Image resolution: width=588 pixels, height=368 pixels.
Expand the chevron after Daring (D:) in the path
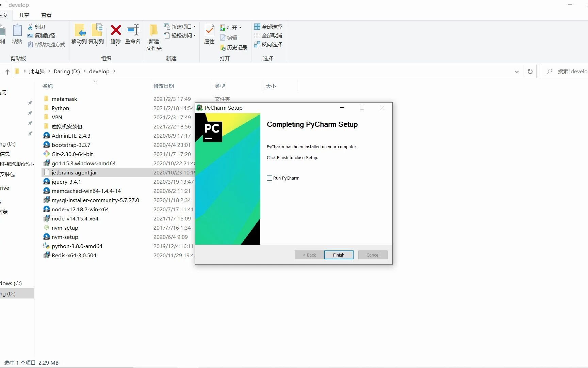(84, 71)
